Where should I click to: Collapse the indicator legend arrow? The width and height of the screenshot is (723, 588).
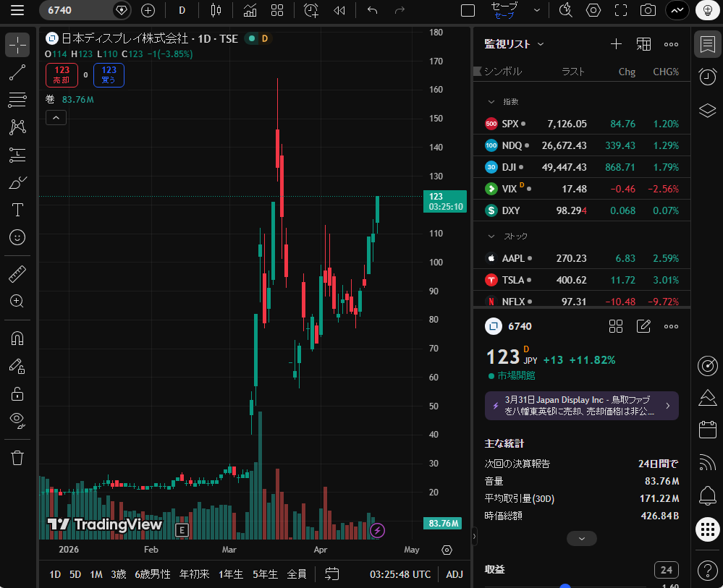(56, 118)
